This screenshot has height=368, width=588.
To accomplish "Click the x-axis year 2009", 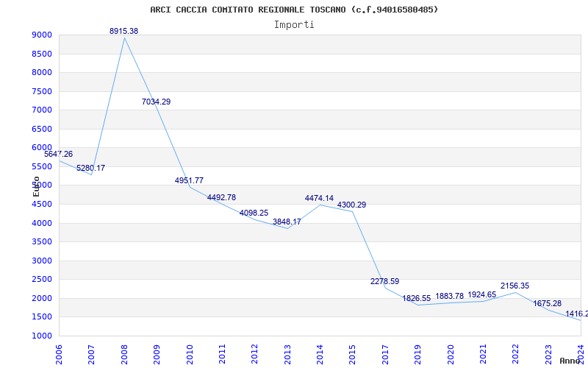I will pyautogui.click(x=157, y=354).
